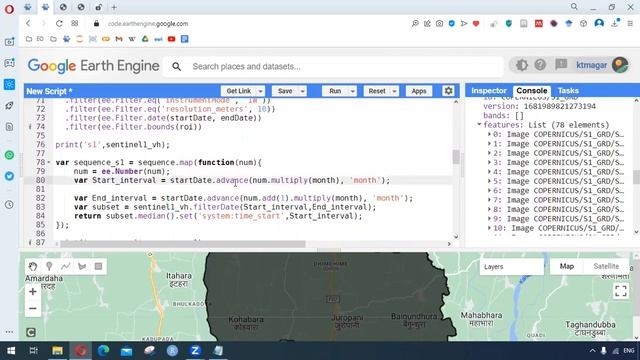Open Save dropdown arrow
This screenshot has height=360, width=640.
coord(302,91)
